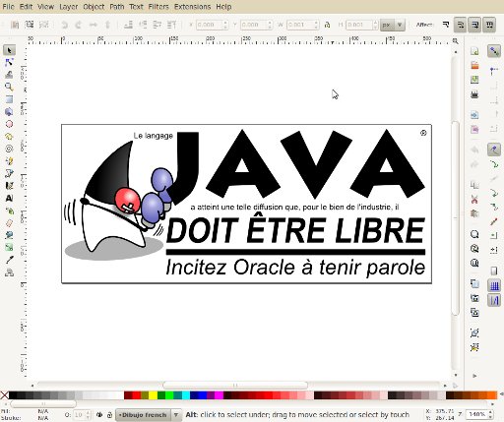Toggle Affect move patterns button
This screenshot has width=504, height=422.
click(x=489, y=25)
